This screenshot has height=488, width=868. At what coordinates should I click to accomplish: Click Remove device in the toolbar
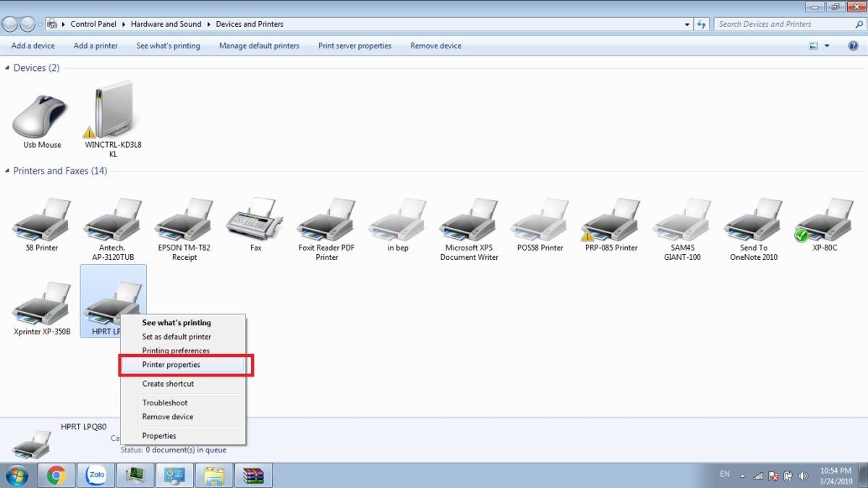point(435,46)
